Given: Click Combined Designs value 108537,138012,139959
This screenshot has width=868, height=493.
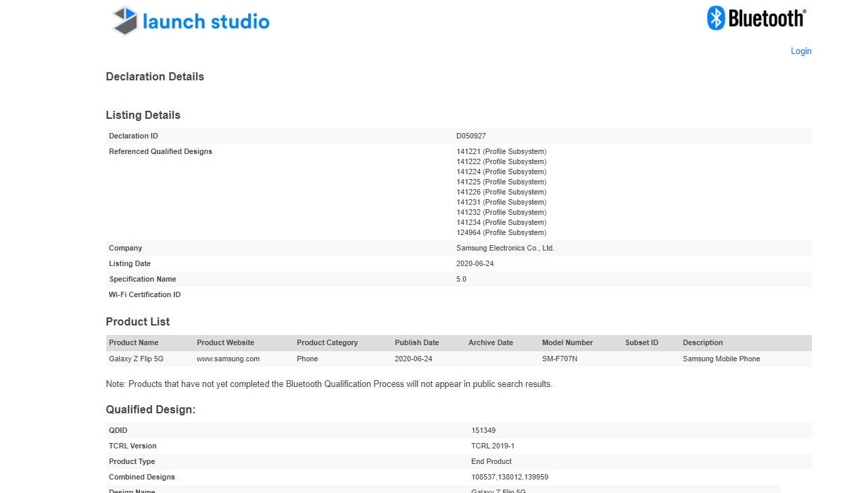Looking at the screenshot, I should pyautogui.click(x=510, y=477).
